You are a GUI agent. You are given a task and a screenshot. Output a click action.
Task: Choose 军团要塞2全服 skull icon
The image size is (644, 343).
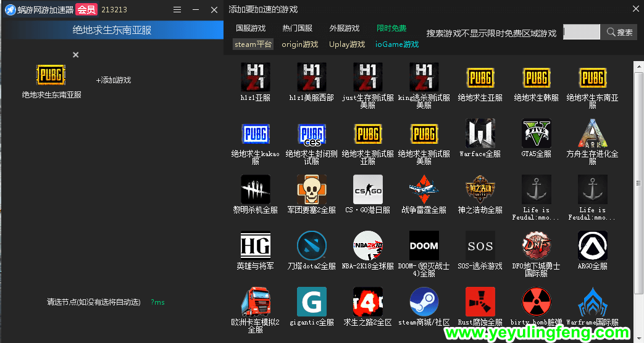312,189
